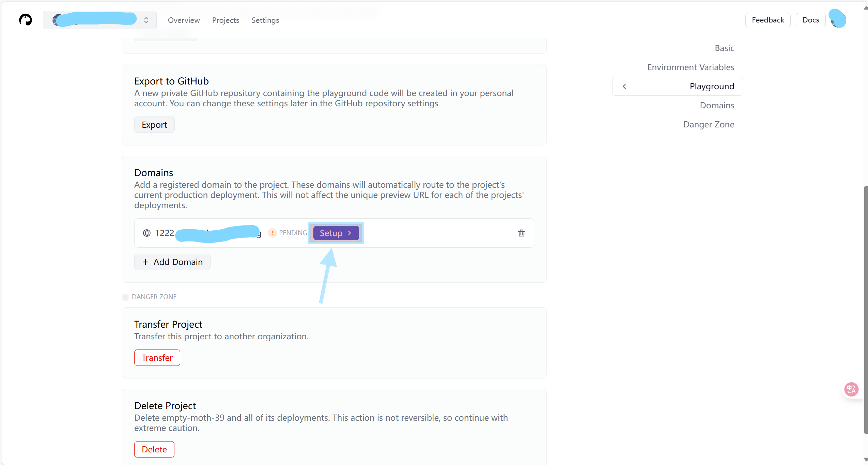Click the pending warning status icon
The image size is (868, 465).
coord(272,233)
